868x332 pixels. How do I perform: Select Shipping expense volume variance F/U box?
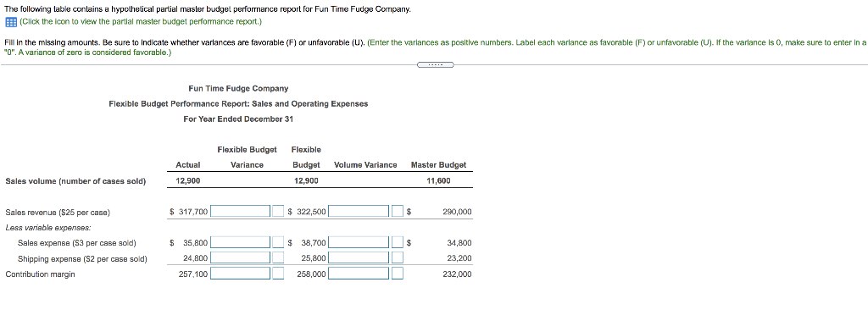point(397,257)
